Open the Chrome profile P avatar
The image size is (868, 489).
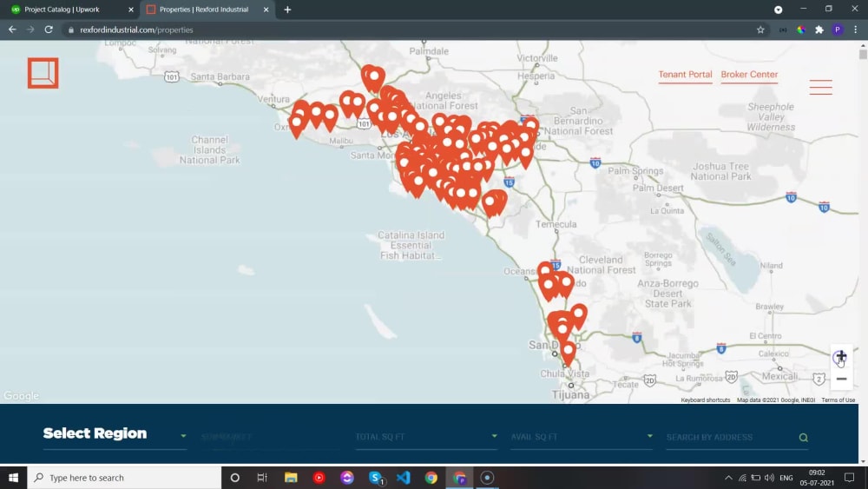coord(838,30)
